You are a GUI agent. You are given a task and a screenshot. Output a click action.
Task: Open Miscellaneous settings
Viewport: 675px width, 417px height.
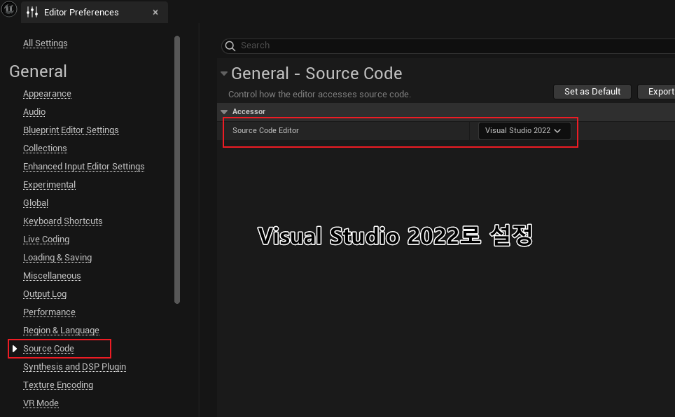tap(52, 275)
